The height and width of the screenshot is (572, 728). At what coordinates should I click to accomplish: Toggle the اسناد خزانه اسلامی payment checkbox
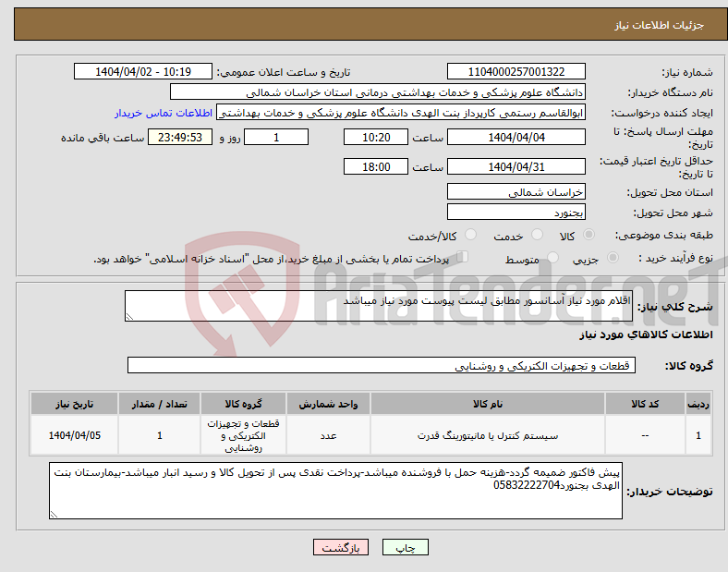pos(463,257)
